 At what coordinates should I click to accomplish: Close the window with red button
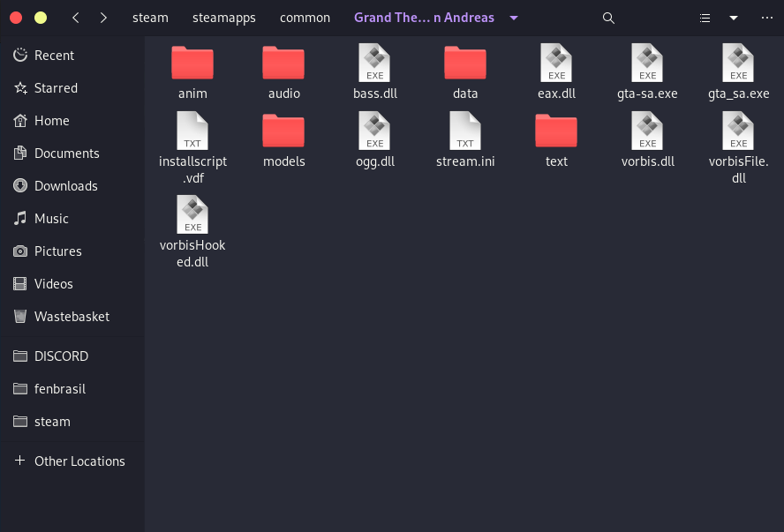point(16,18)
